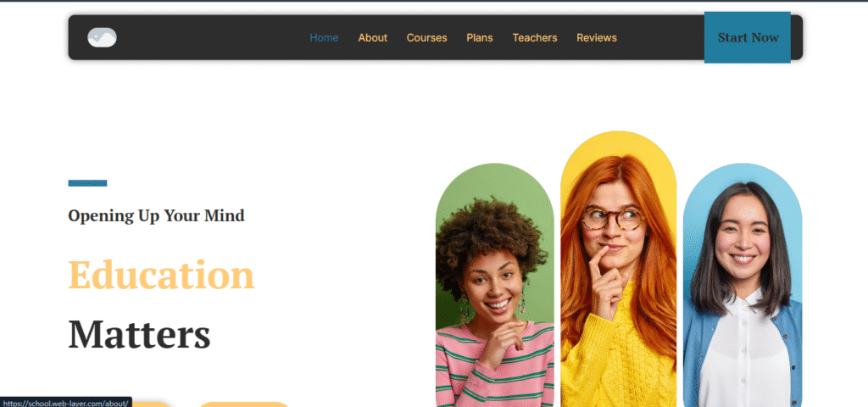Open the Teachers nav link

pyautogui.click(x=535, y=37)
